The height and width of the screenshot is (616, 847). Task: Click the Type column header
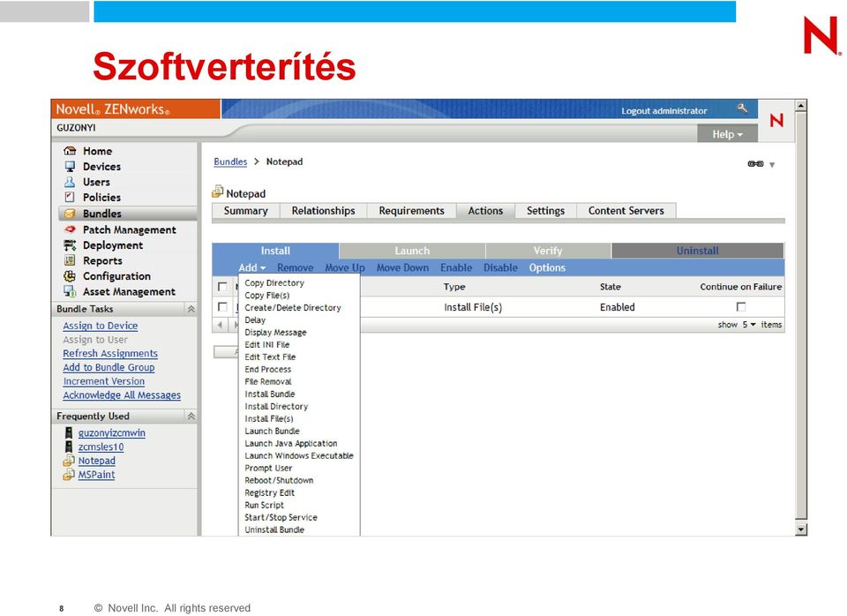(454, 287)
